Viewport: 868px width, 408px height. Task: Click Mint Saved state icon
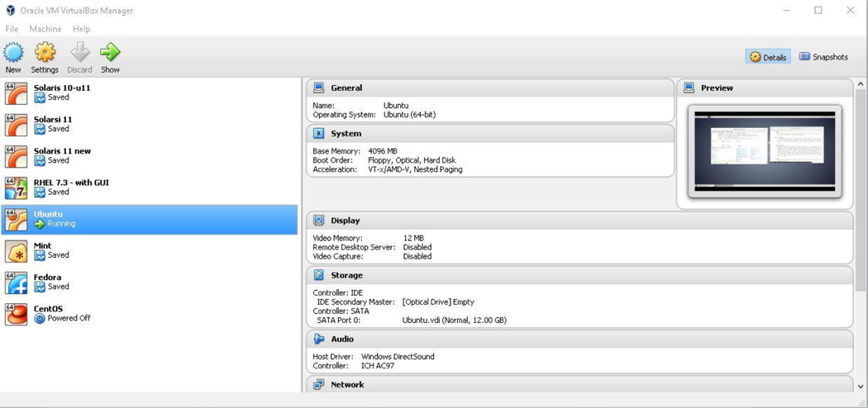(40, 255)
